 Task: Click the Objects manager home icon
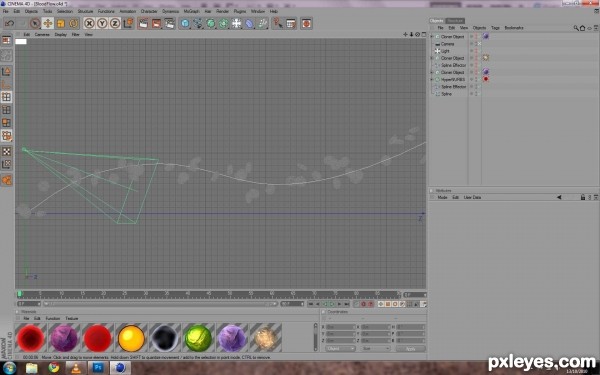click(x=582, y=28)
